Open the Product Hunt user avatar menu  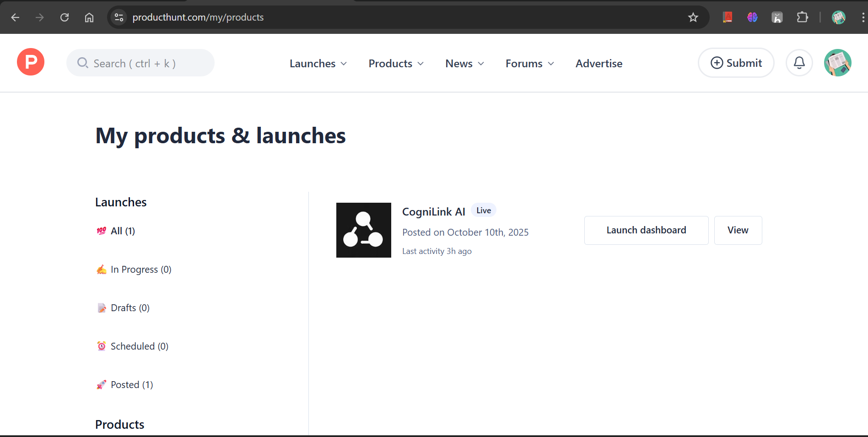pos(838,63)
